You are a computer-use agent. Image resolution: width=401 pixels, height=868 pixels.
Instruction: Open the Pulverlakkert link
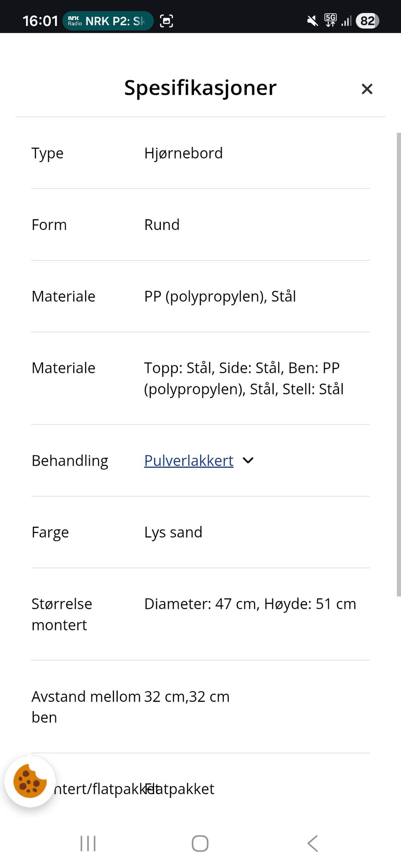point(188,461)
